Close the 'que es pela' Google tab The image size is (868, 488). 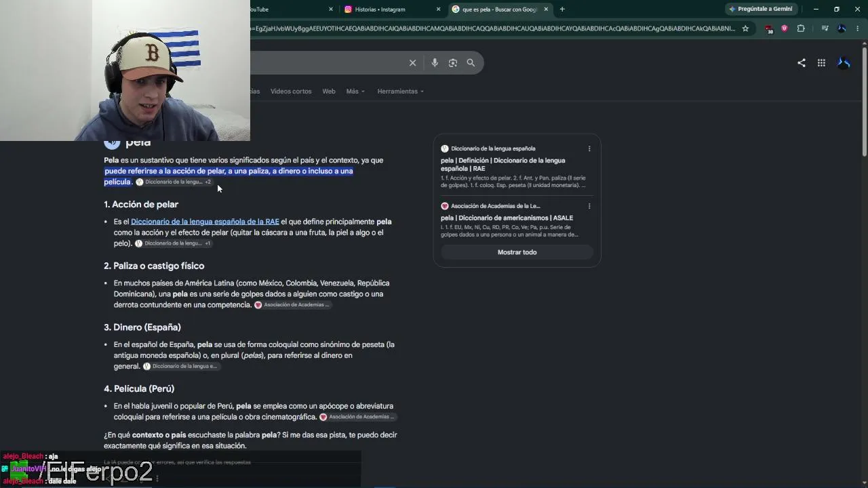546,9
